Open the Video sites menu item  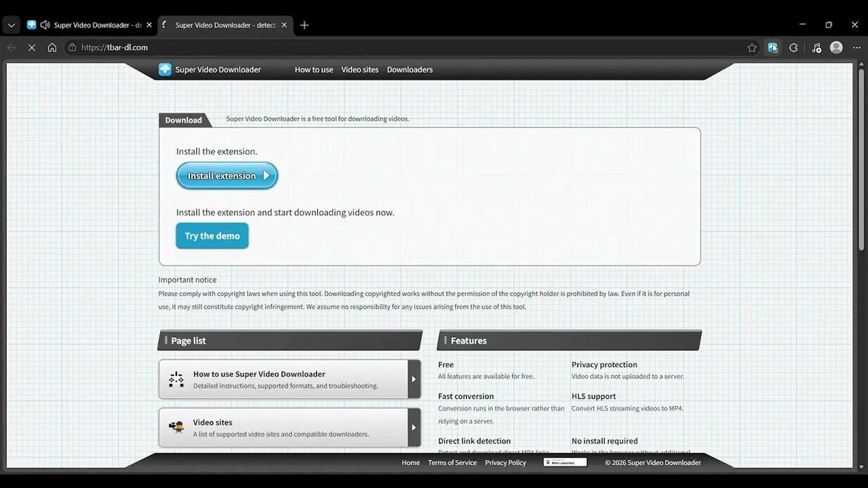[x=360, y=69]
